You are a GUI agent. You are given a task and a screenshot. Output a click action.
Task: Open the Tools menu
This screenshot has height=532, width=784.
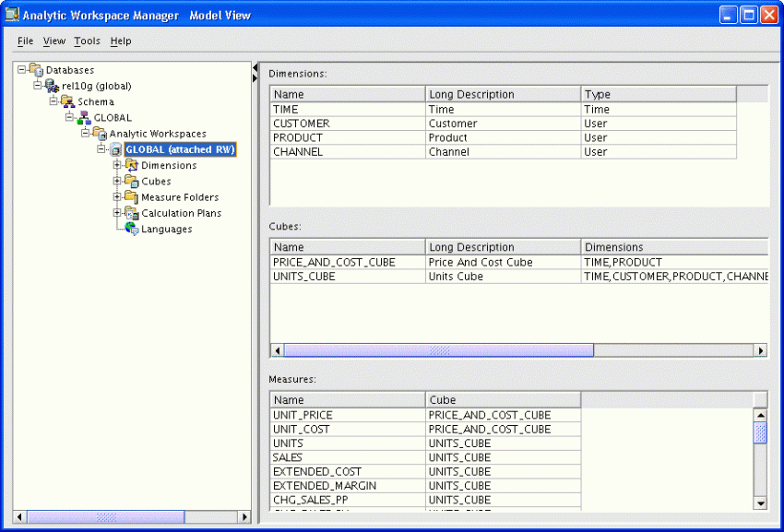87,41
